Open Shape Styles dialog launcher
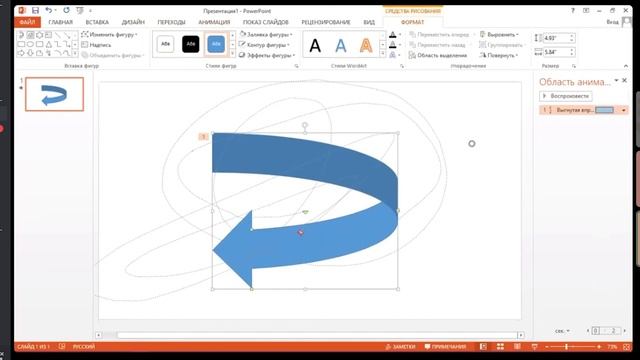 point(297,66)
